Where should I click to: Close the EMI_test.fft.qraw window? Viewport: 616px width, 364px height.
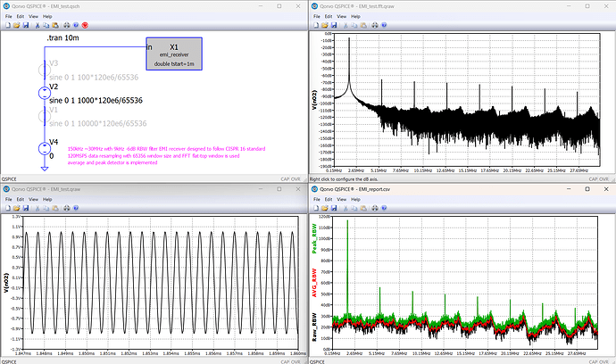[x=606, y=6]
